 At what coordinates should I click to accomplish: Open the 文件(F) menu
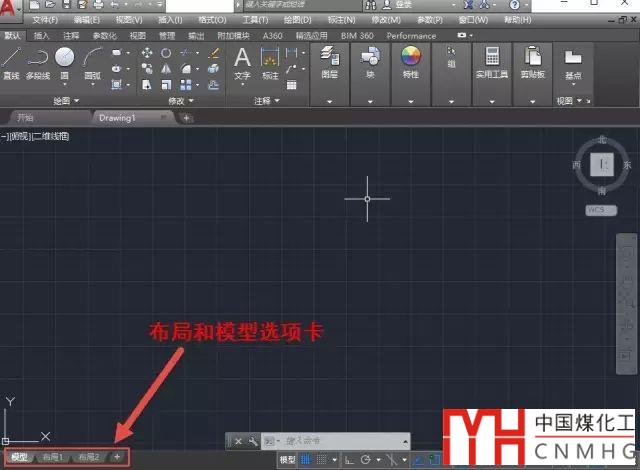pos(46,20)
